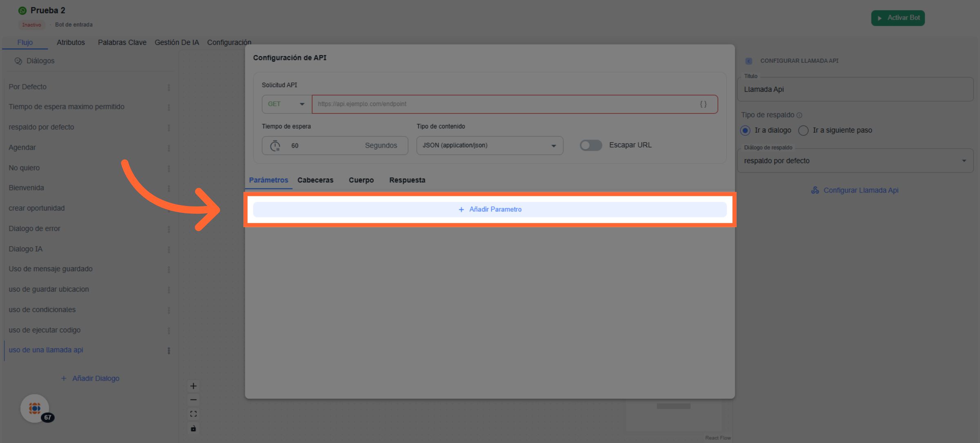Click the canvas zoom in plus icon
The height and width of the screenshot is (443, 980).
[x=194, y=386]
